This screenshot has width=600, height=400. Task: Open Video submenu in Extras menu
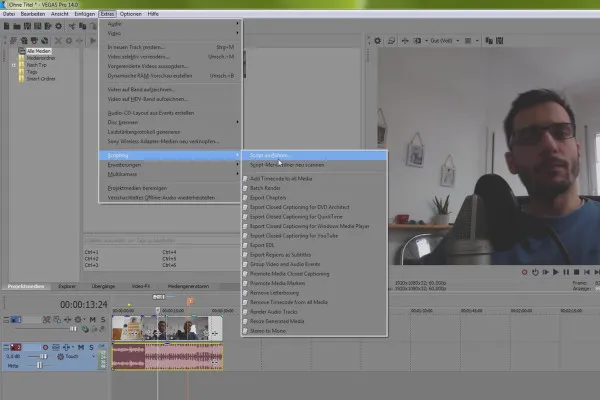click(170, 33)
